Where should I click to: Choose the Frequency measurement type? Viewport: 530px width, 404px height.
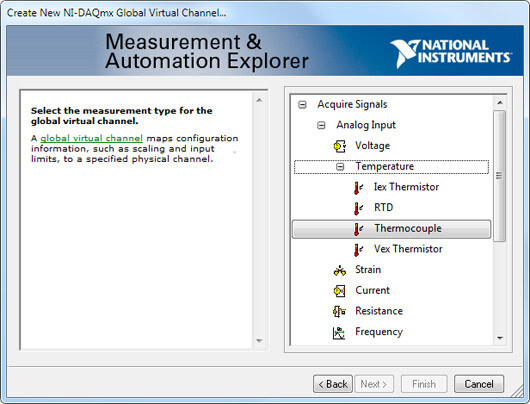tap(379, 332)
